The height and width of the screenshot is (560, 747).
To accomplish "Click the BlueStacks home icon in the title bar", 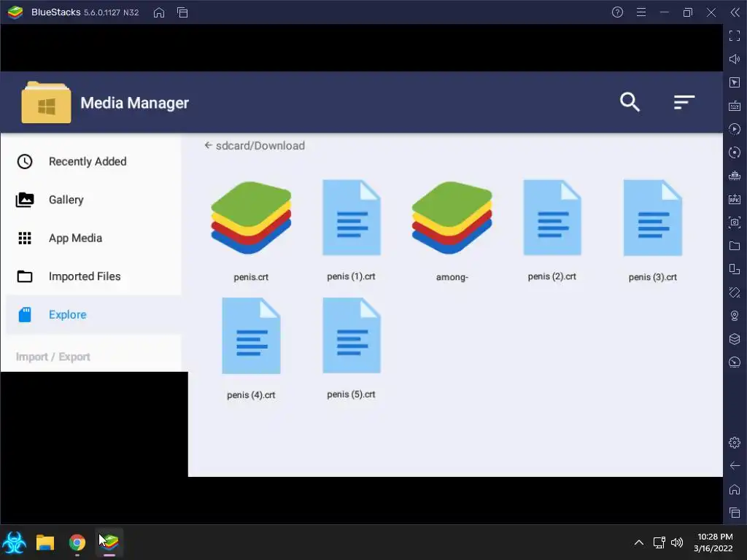I will [159, 12].
